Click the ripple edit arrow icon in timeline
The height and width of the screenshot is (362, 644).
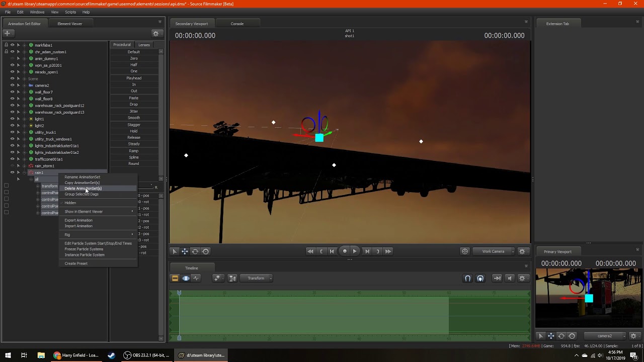click(497, 278)
